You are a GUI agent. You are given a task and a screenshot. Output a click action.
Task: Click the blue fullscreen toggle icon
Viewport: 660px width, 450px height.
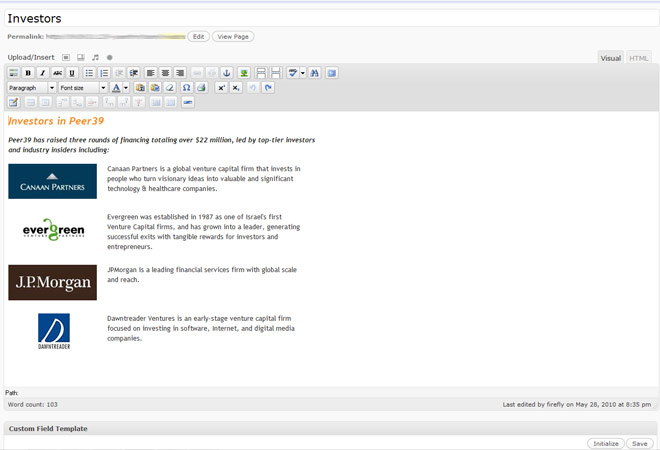332,73
